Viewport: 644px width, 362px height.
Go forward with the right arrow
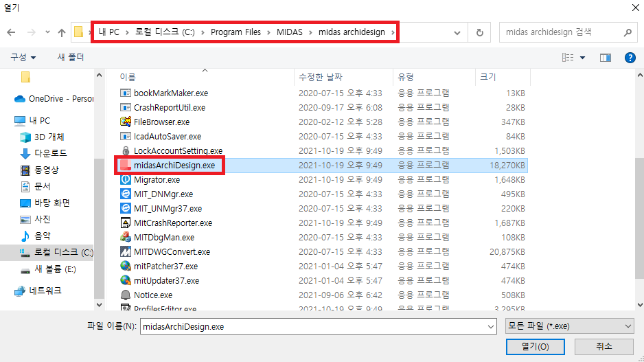[31, 32]
